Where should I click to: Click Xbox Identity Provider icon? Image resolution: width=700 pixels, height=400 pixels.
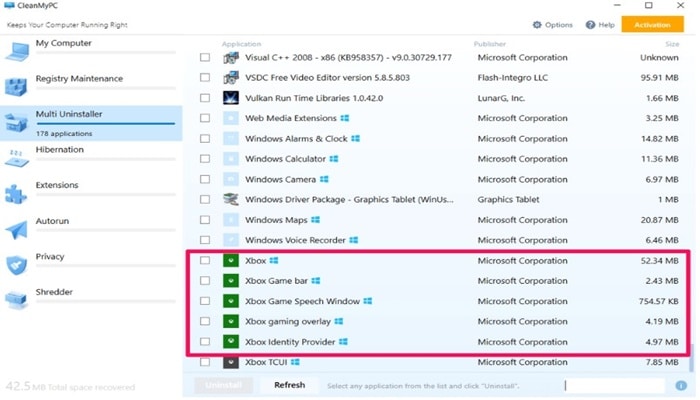(x=231, y=342)
